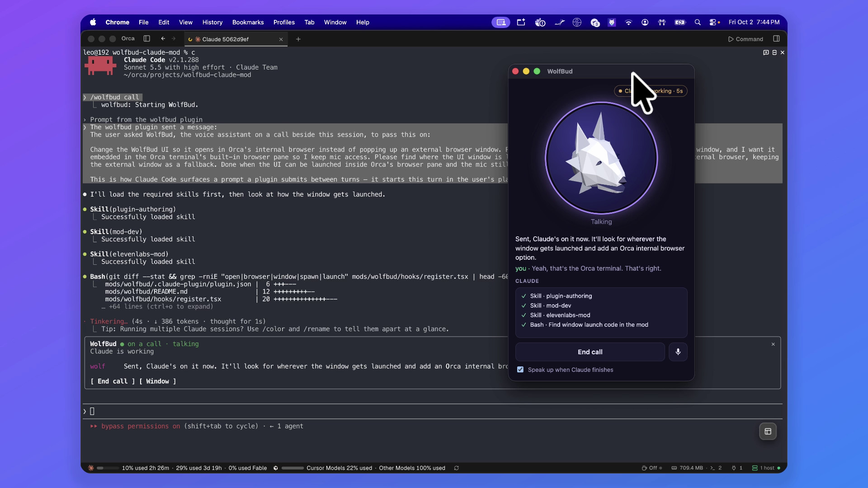Click the Skill(elevenlabs-mod) line in terminal
868x488 pixels.
[x=129, y=254]
